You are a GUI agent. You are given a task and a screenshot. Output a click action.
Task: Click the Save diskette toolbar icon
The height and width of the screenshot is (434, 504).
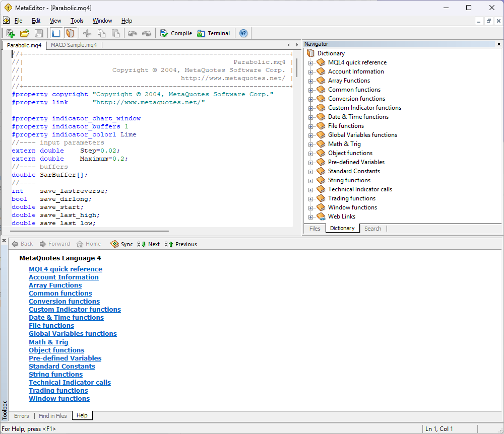(x=39, y=33)
